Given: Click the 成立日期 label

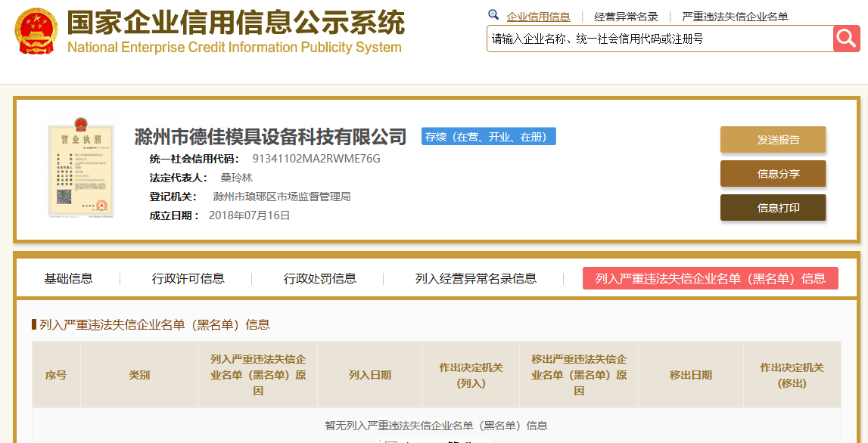Looking at the screenshot, I should coord(174,215).
